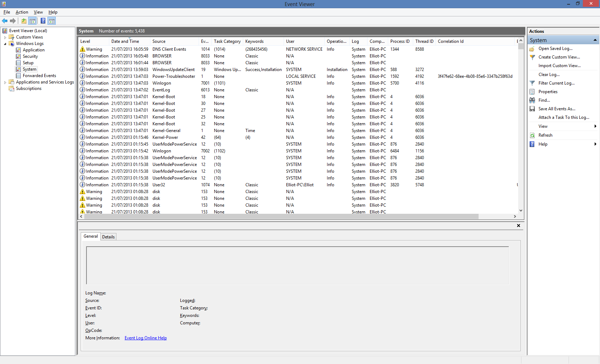Click the Create Custom View funnel icon
Screen dimensions: 600x364
point(532,57)
